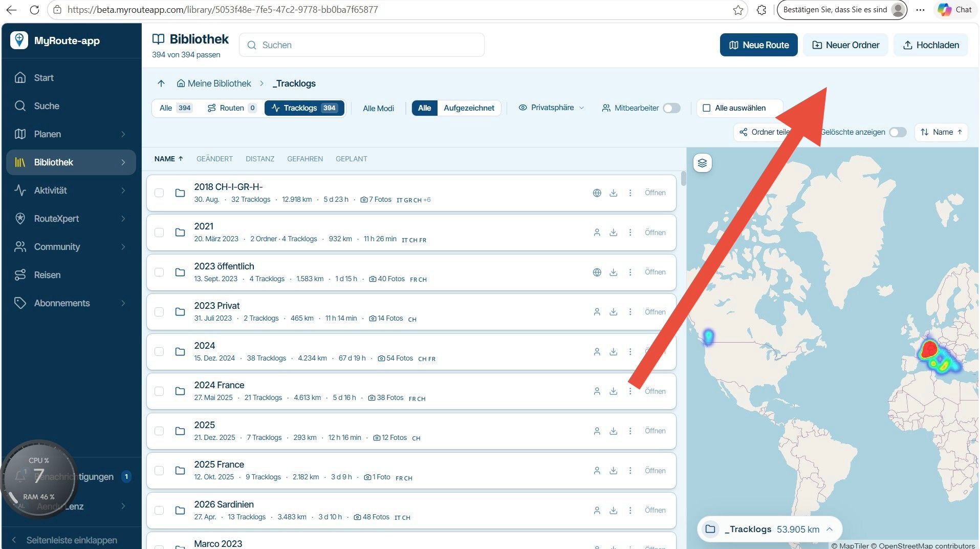Screen dimensions: 980x549
Task: Select the Aufgezeichnet filter
Action: 469,108
